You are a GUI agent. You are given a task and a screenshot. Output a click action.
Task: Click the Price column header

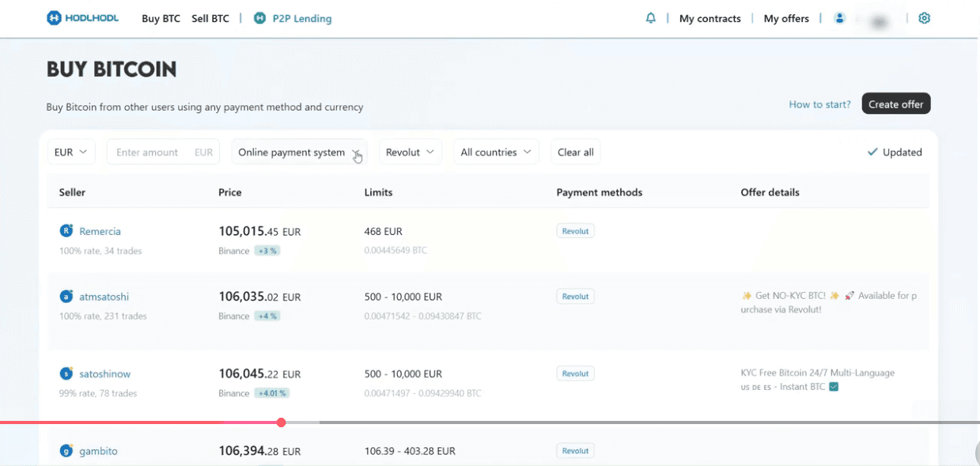click(230, 192)
